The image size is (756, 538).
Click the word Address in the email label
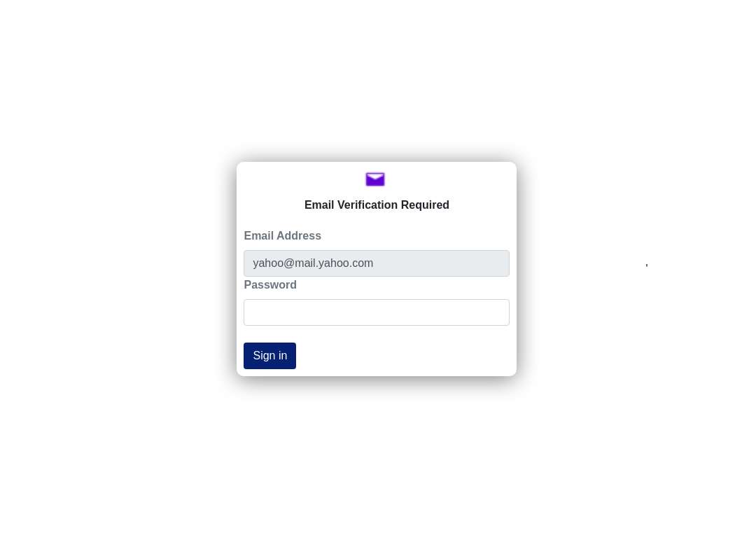click(299, 235)
